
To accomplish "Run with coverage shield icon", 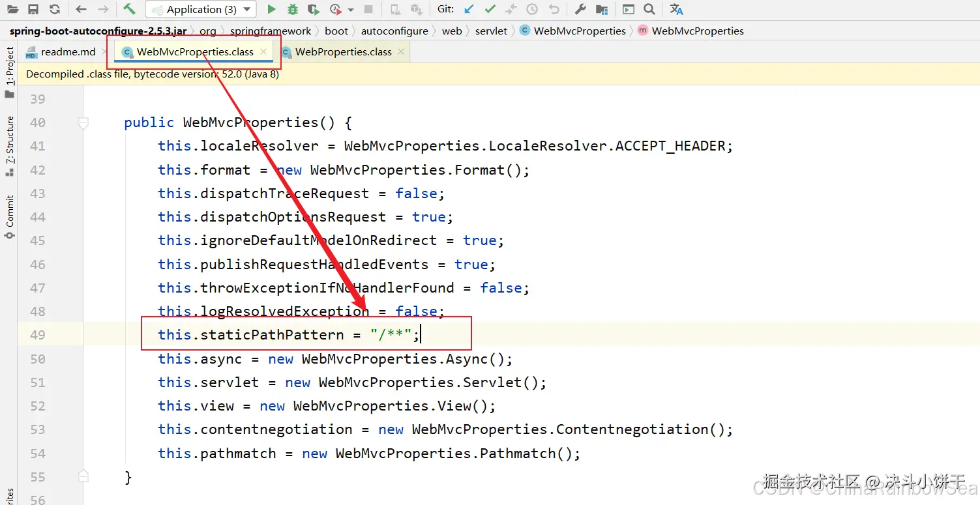I will tap(314, 9).
